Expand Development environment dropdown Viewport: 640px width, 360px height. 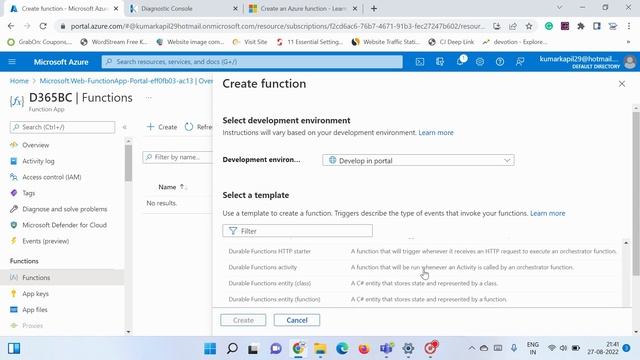point(418,160)
